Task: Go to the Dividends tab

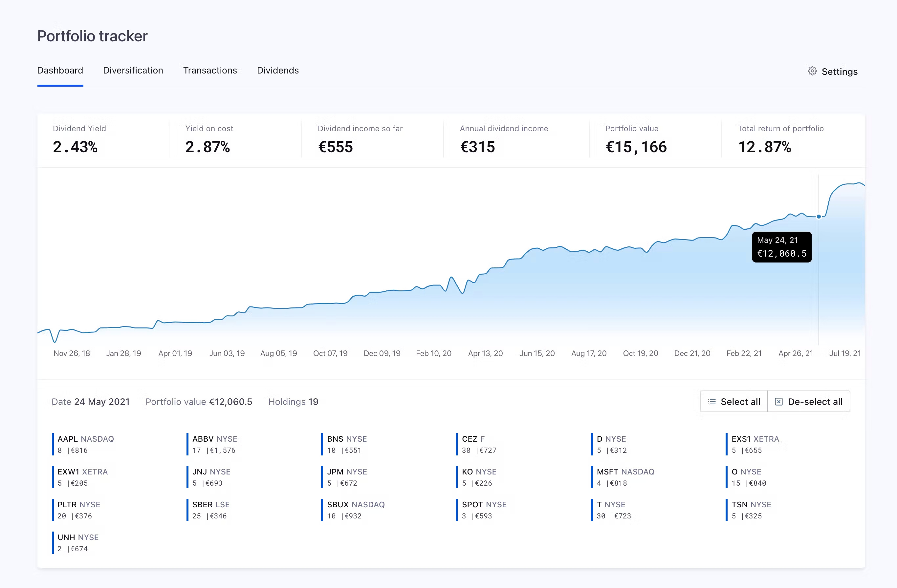Action: tap(278, 71)
